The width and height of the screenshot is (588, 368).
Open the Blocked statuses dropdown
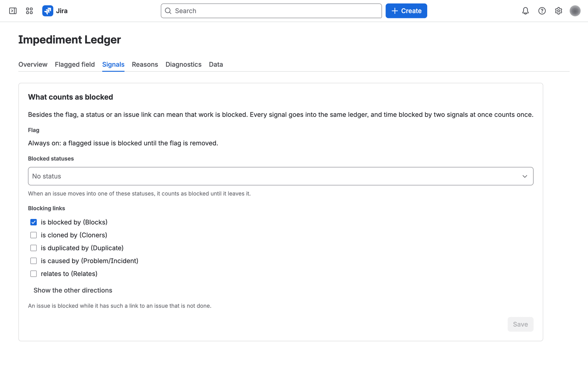[281, 176]
